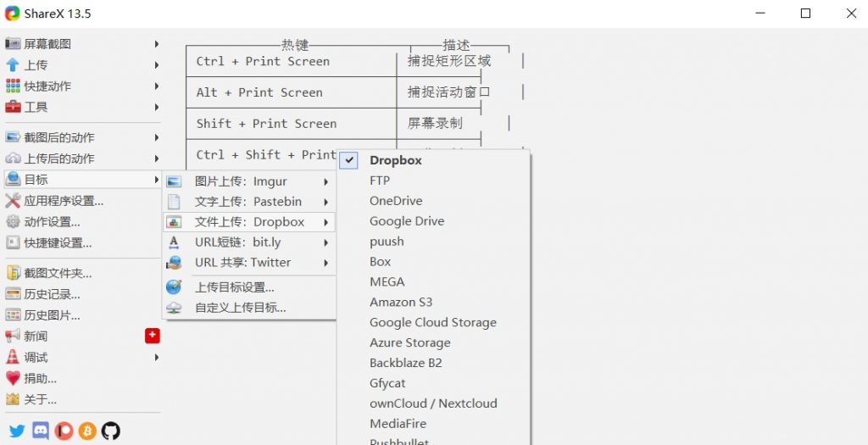Open 文件上传: Dropbox menu item
Image resolution: width=868 pixels, height=445 pixels.
(x=249, y=222)
